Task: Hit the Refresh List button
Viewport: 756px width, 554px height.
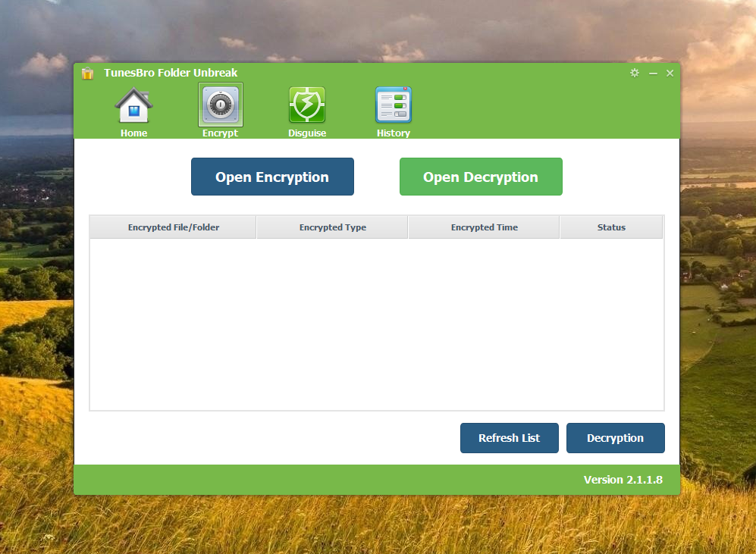Action: (509, 438)
